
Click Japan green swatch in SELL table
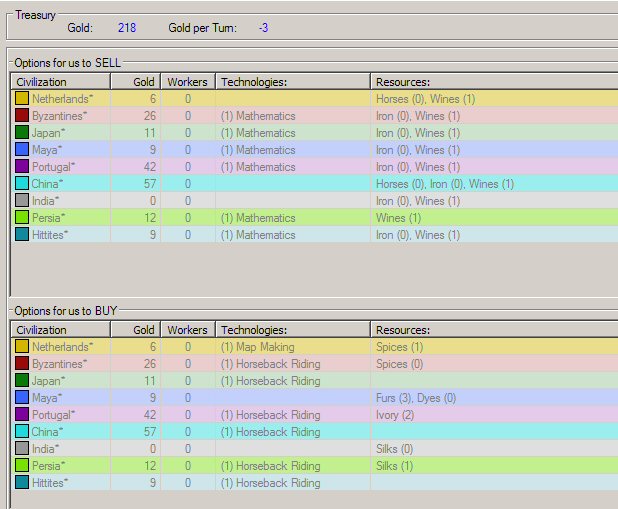point(22,132)
